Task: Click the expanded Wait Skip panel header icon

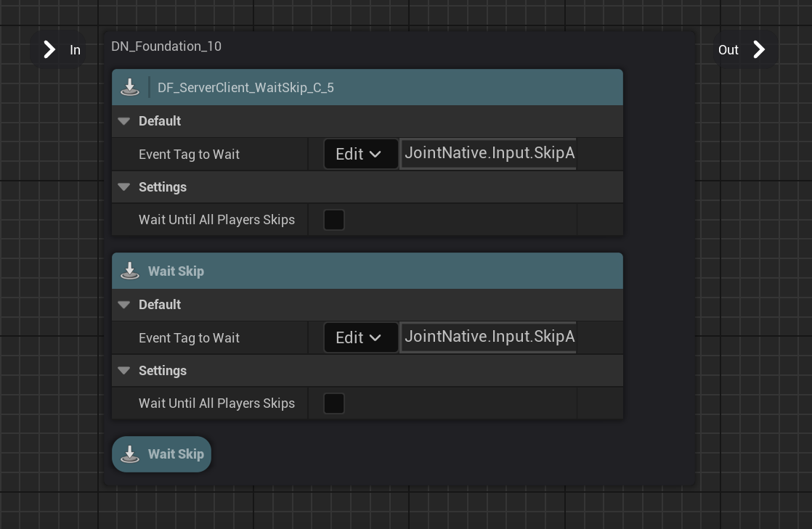Action: pyautogui.click(x=130, y=271)
